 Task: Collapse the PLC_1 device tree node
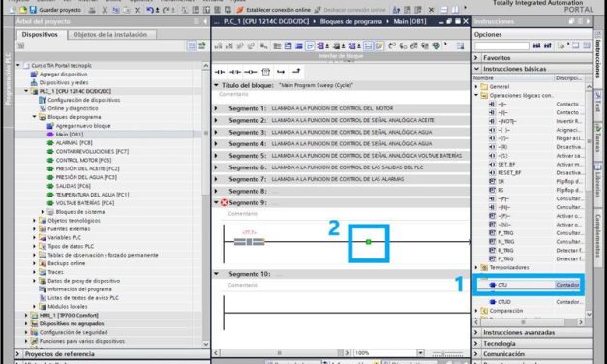[x=26, y=91]
